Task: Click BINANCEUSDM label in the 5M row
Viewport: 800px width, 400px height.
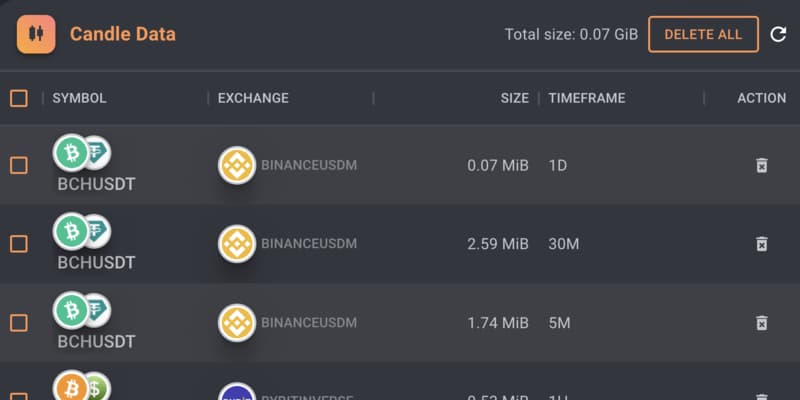Action: point(309,322)
